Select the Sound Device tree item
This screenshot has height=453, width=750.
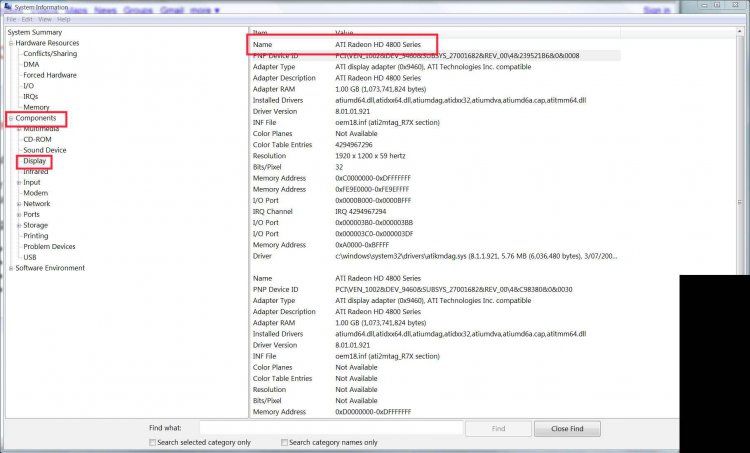(x=45, y=150)
